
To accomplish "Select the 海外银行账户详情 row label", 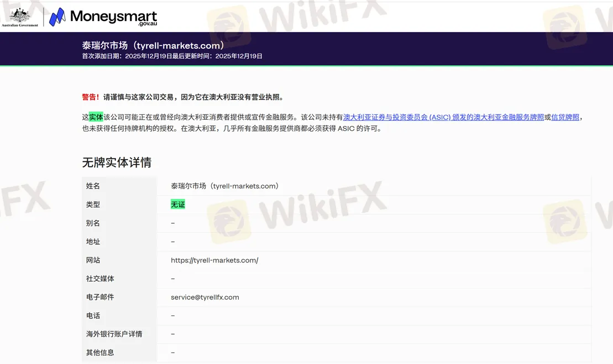I will pos(114,334).
